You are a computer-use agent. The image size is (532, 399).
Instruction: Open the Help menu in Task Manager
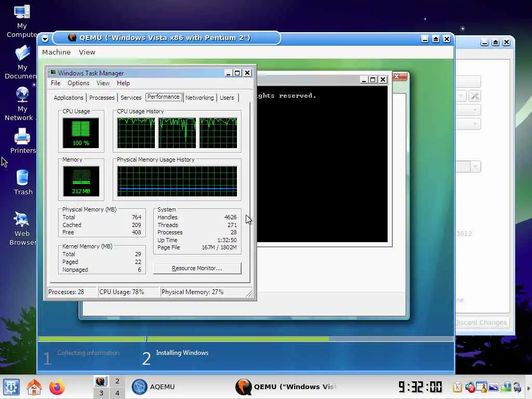123,83
